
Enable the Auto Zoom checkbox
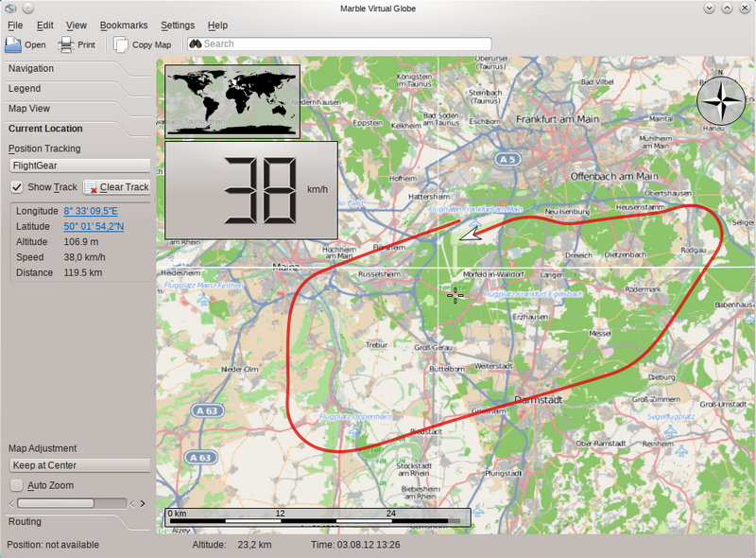coord(17,485)
